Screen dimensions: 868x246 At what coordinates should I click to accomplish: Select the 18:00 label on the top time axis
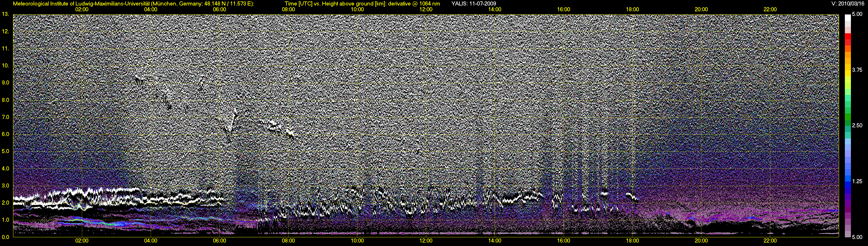pyautogui.click(x=632, y=10)
